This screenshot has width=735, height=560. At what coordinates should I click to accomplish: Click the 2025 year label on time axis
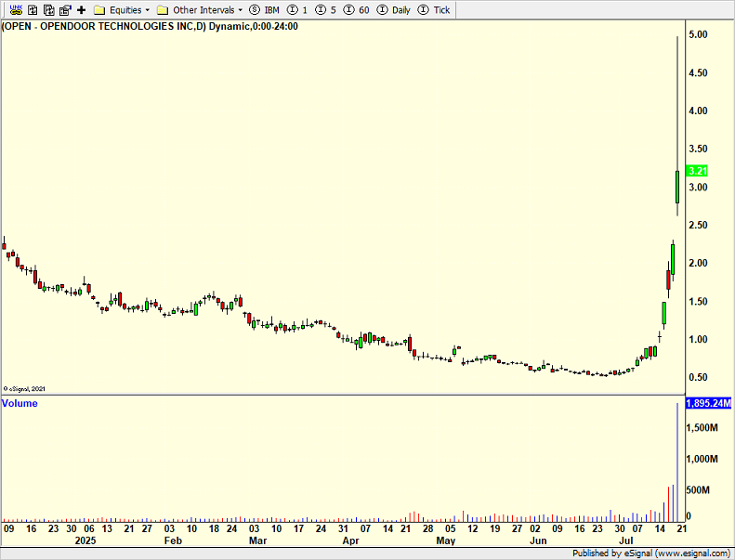pyautogui.click(x=85, y=540)
